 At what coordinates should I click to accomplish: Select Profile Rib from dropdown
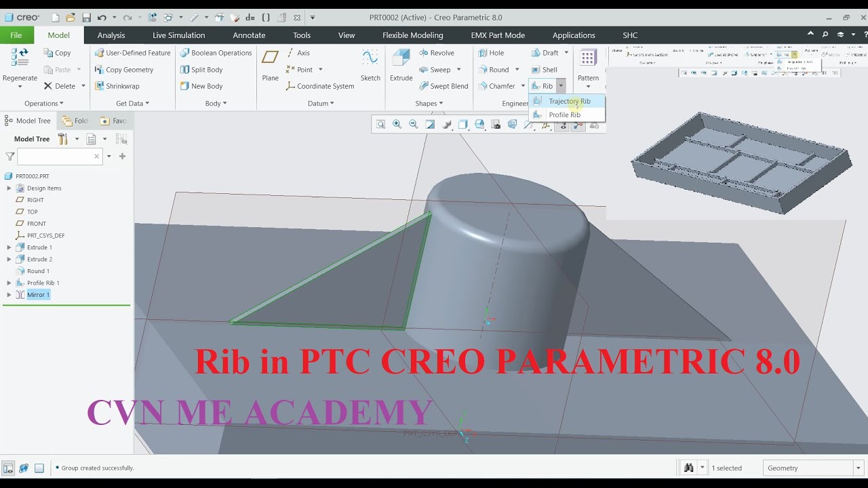pos(567,115)
